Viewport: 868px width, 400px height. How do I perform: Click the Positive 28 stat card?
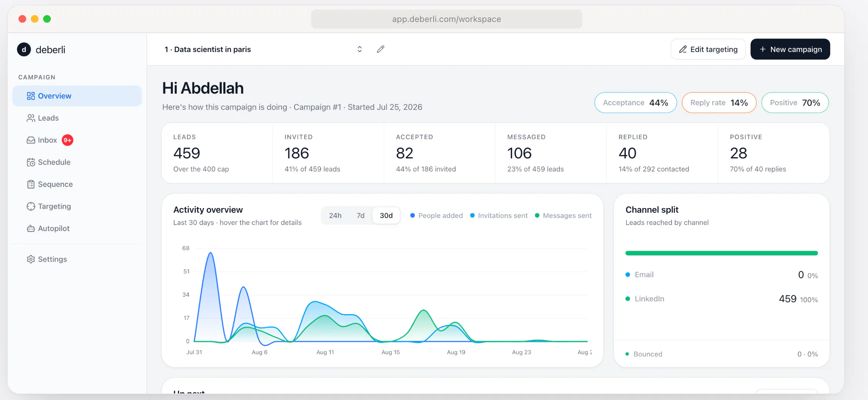(774, 153)
